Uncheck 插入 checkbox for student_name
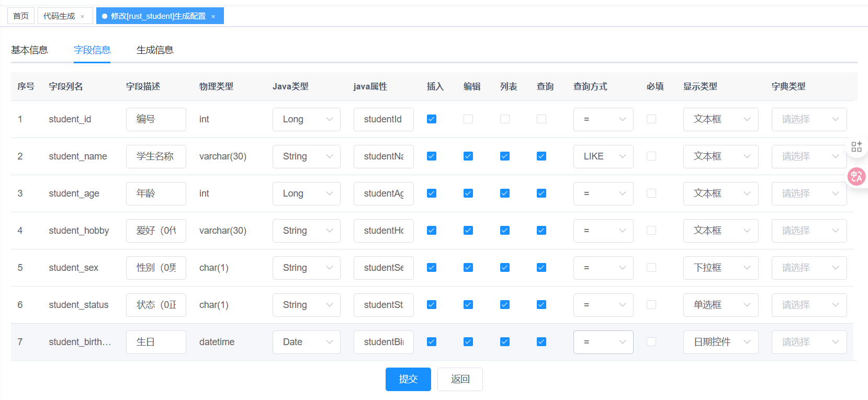Screen dimensions: 868x400 click(x=432, y=156)
